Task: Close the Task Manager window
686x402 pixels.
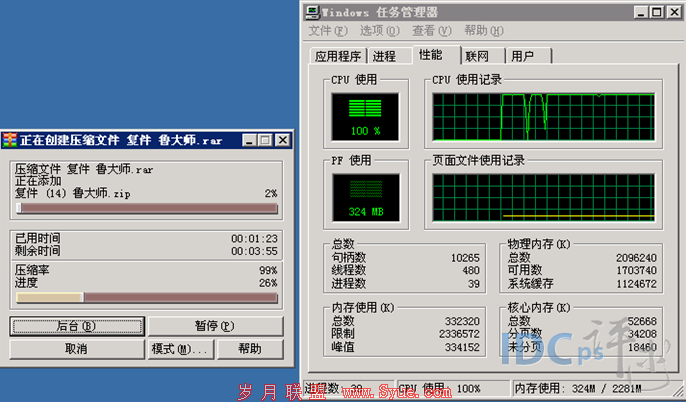Action: click(x=674, y=12)
